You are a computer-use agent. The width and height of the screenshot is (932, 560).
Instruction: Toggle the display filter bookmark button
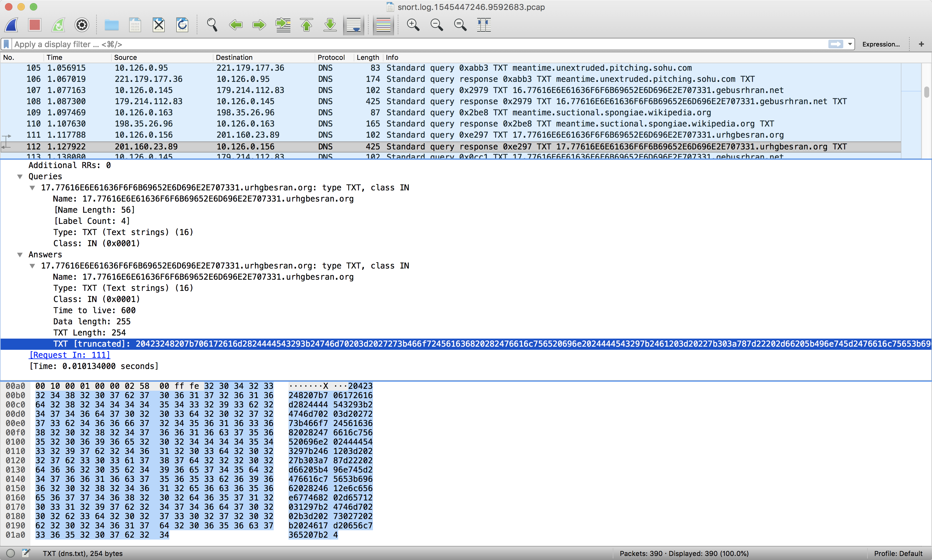(7, 44)
